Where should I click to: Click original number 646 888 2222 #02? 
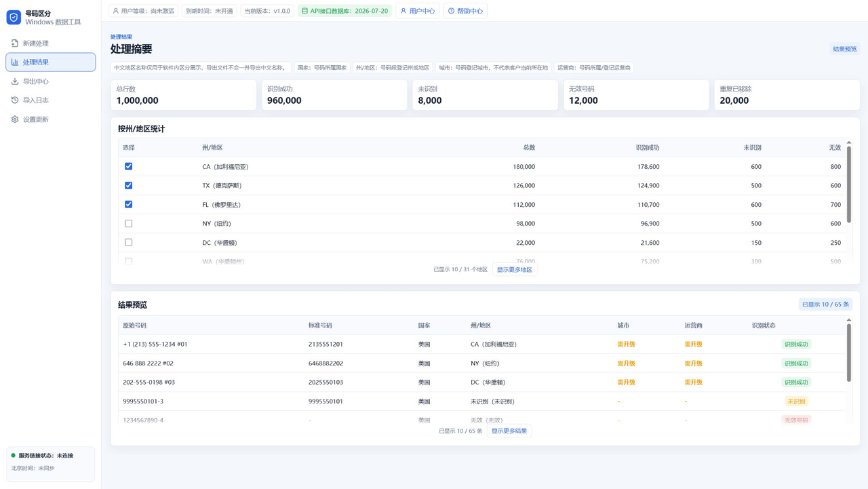click(x=148, y=364)
